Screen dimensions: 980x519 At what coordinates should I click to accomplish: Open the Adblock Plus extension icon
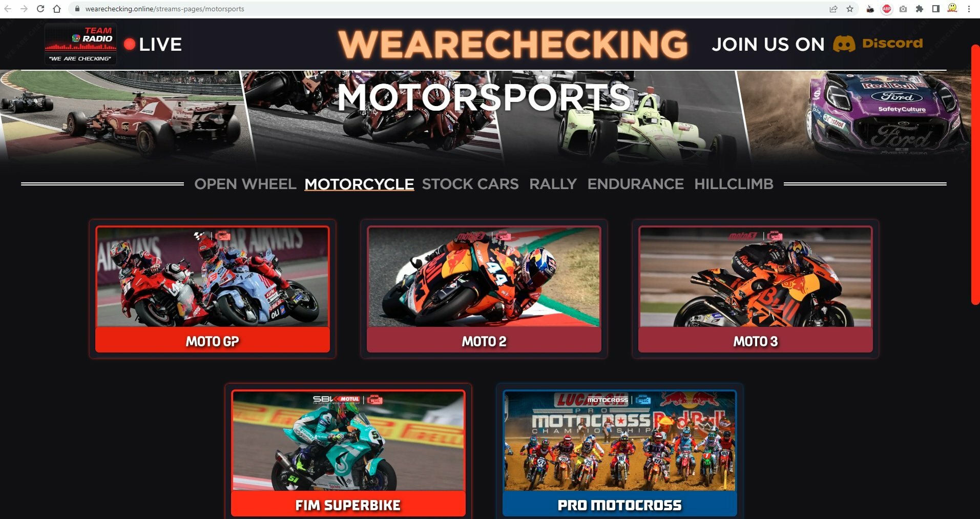[x=887, y=9]
